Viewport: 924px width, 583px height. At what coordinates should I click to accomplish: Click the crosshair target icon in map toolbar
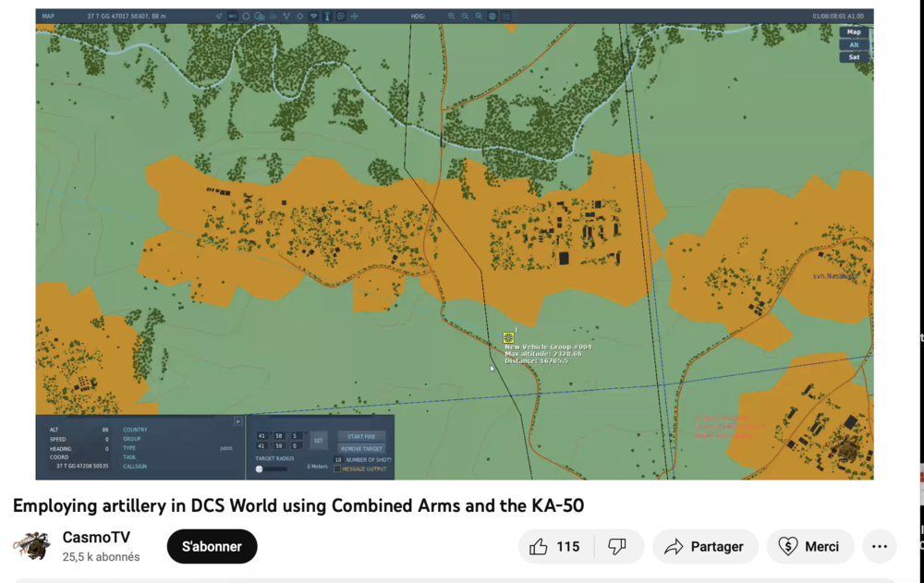[300, 16]
